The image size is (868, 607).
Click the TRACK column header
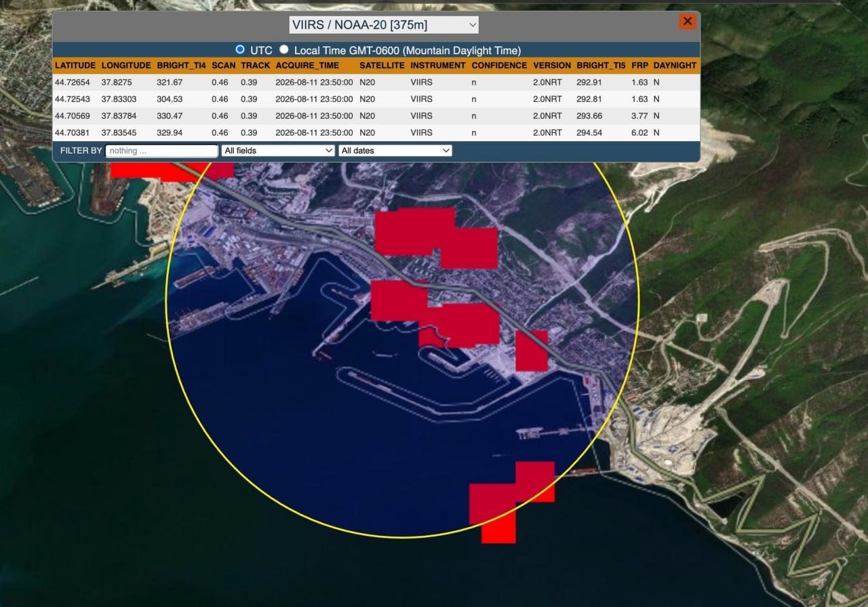256,66
